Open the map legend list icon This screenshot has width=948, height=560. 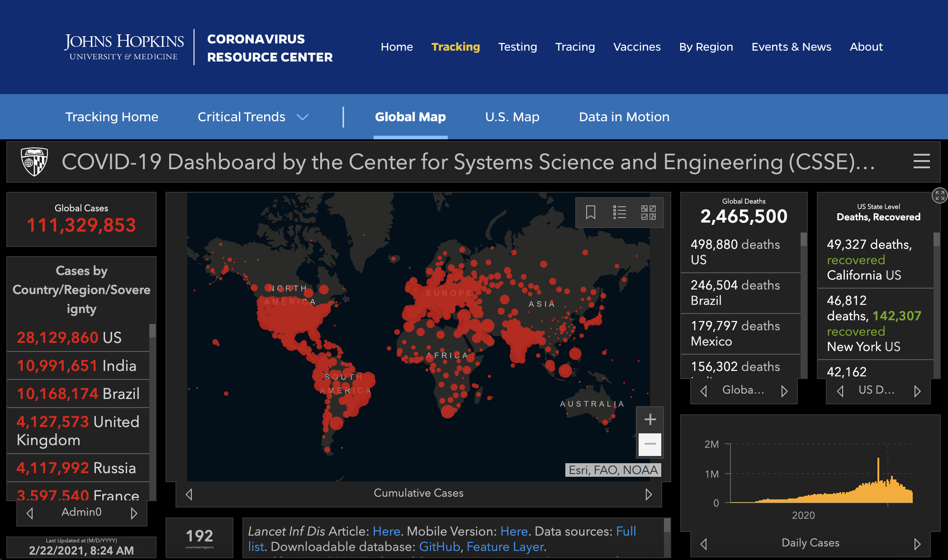point(619,212)
